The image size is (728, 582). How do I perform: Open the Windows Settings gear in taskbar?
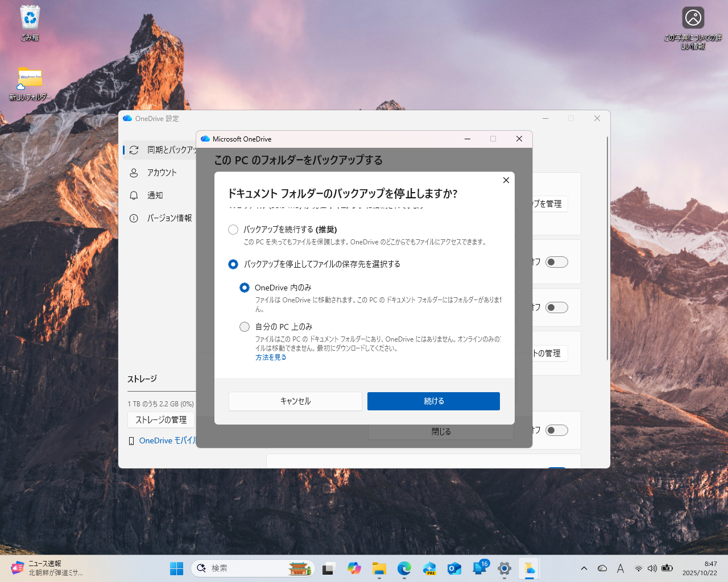coord(504,568)
